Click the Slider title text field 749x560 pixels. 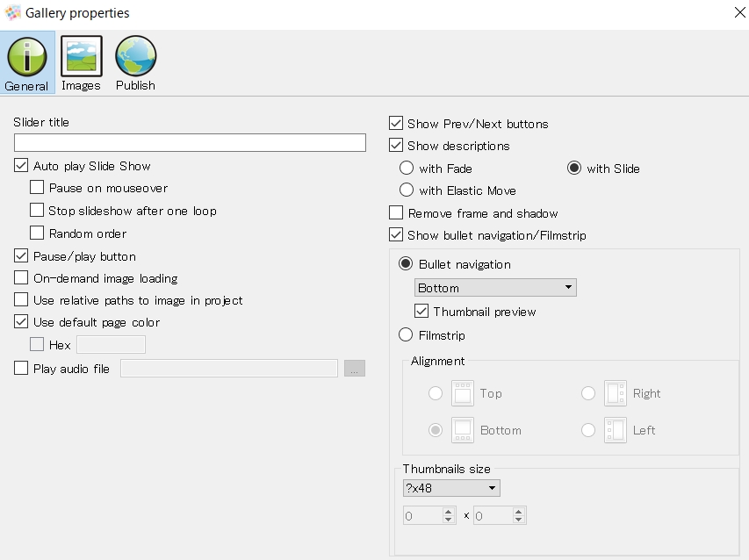(191, 143)
